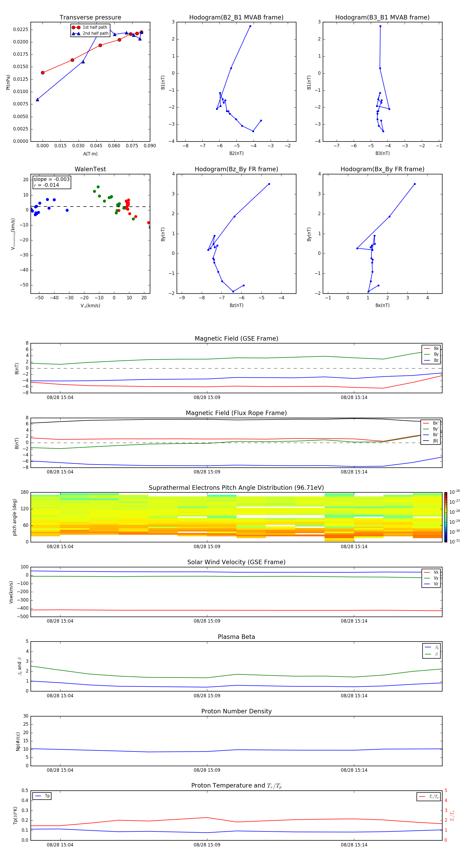Click the '10^-26' colorbar tick label
Screen dimensions: 473x868
click(455, 492)
